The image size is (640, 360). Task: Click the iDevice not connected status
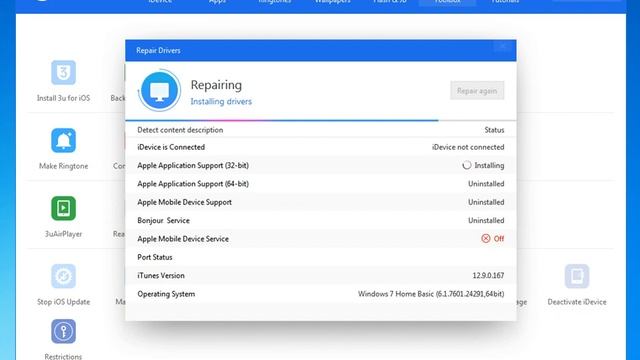(468, 147)
